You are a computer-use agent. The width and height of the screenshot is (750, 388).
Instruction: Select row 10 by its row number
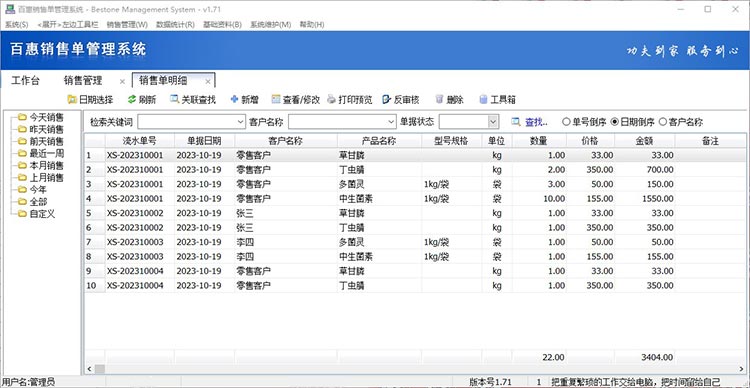(x=95, y=286)
